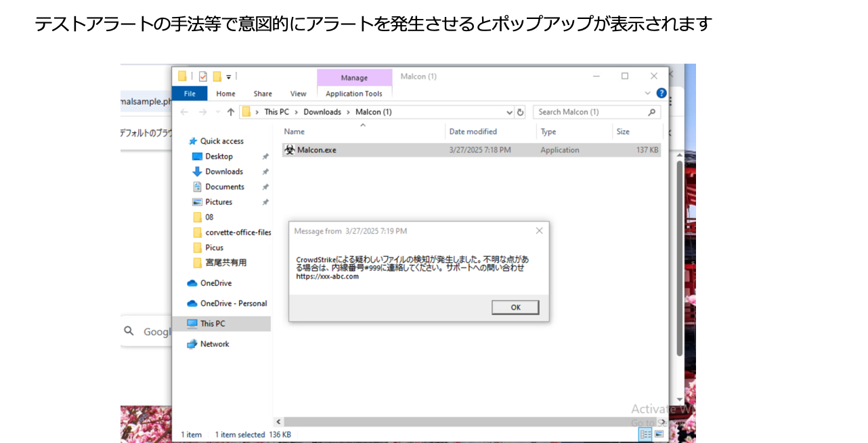Screen dimensions: 868x443
Task: Click the pin icon next to Desktop
Action: [x=265, y=156]
